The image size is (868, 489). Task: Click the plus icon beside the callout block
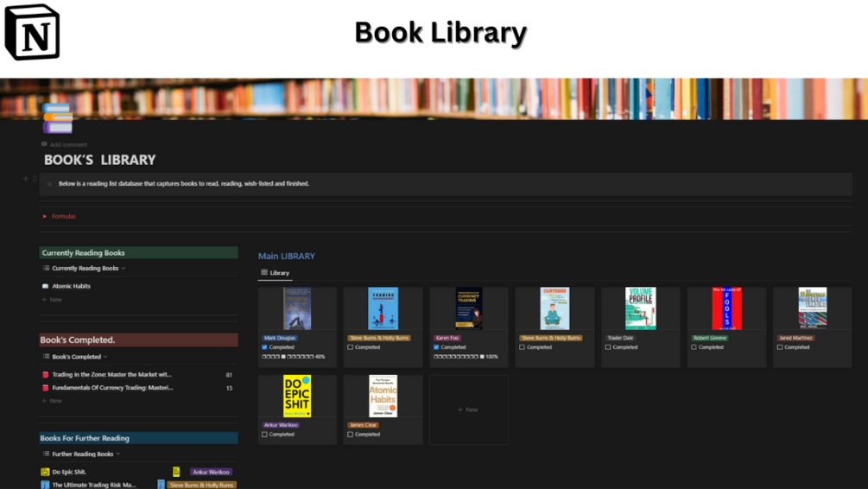pyautogui.click(x=25, y=179)
